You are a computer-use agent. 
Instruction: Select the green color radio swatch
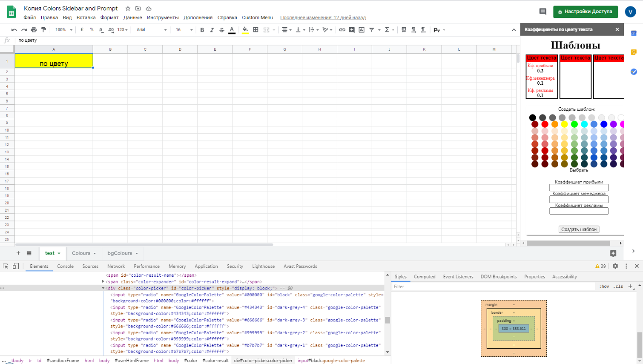coord(574,124)
